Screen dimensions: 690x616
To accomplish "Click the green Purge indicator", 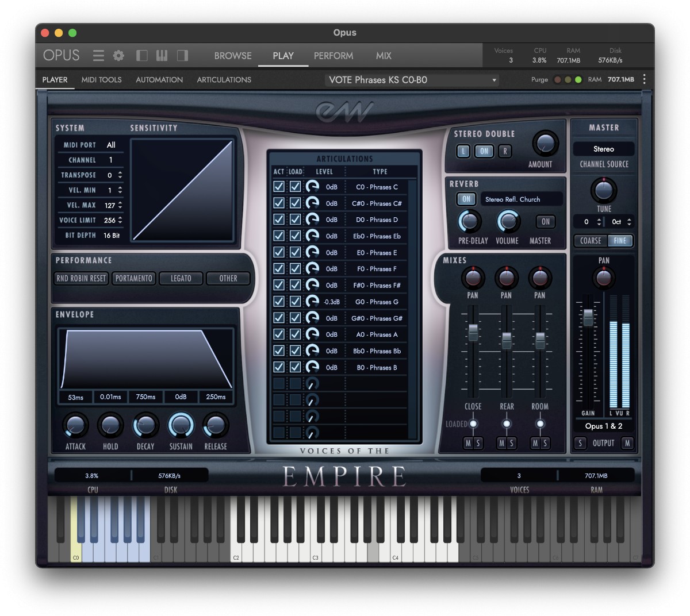I will 578,80.
